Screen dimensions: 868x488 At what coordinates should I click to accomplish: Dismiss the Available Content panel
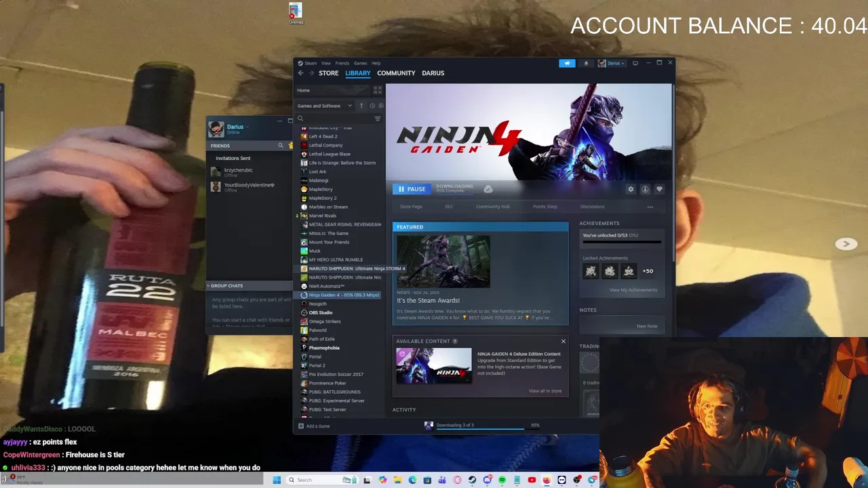point(563,342)
